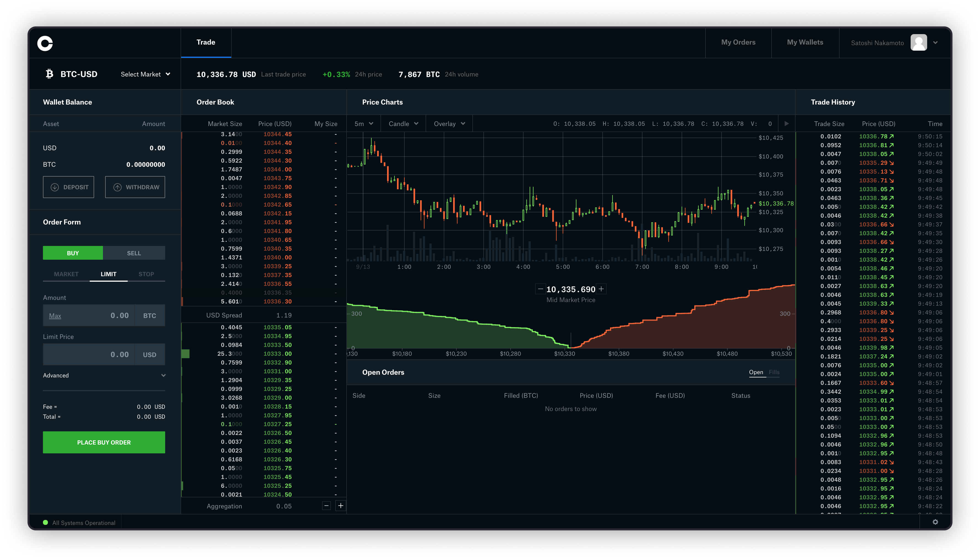Expand the Overlay chart options dropdown
Screen dimensions: 980x559
point(448,124)
